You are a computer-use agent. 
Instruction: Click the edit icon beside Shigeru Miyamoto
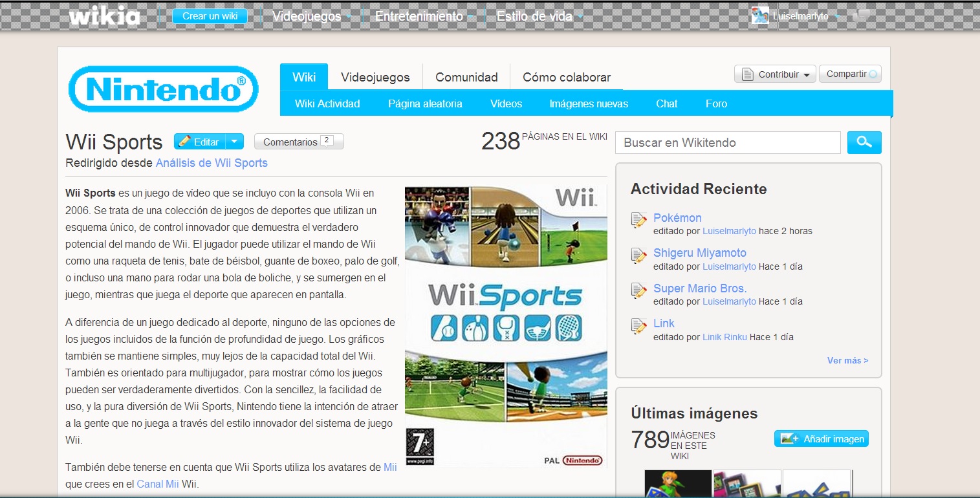point(639,255)
